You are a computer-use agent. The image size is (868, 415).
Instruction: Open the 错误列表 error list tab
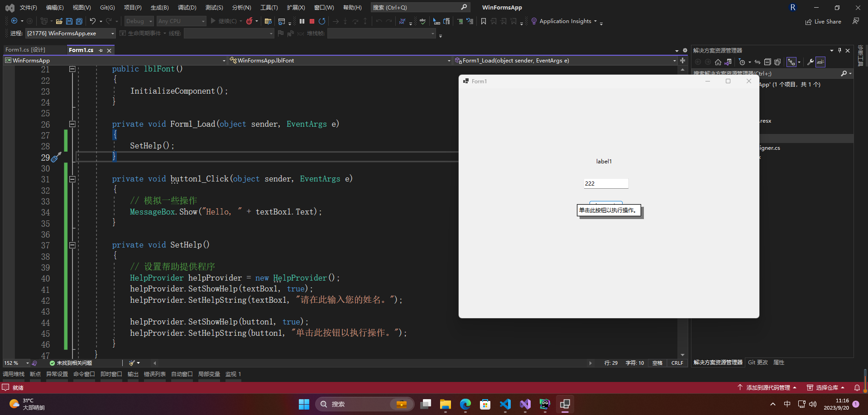155,374
